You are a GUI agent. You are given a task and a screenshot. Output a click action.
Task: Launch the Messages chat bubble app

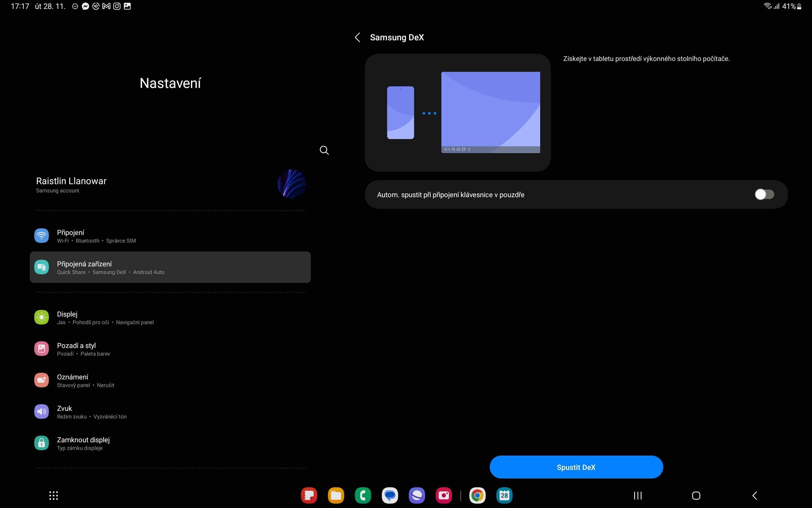click(390, 495)
